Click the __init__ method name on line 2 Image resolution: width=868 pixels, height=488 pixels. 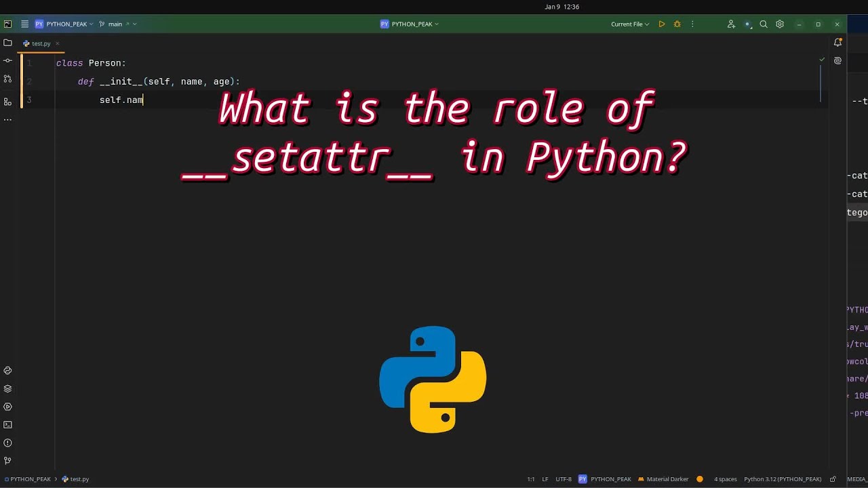pyautogui.click(x=121, y=81)
